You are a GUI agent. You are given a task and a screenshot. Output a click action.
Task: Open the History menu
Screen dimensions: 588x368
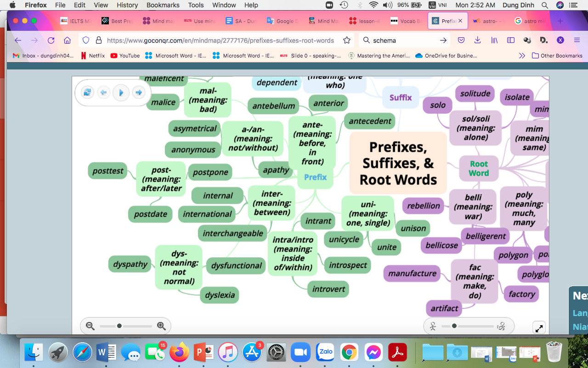127,5
